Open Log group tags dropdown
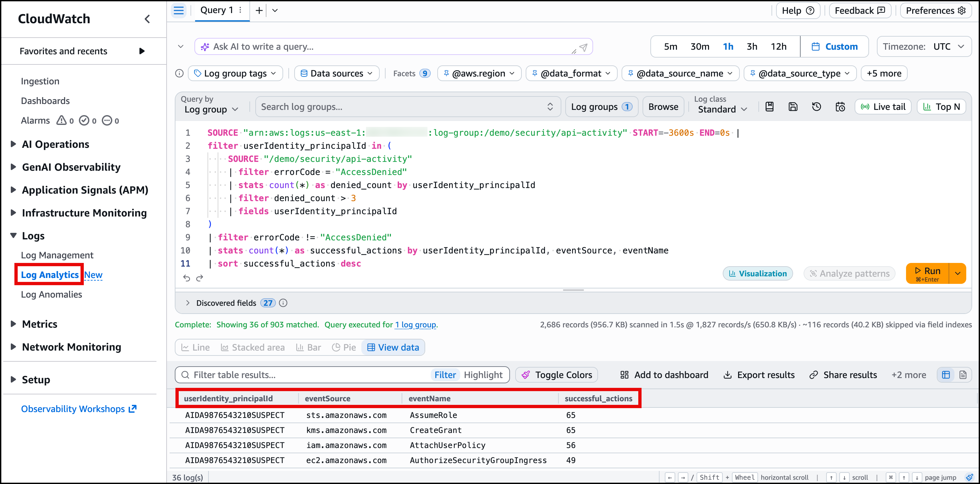The width and height of the screenshot is (980, 484). 235,73
